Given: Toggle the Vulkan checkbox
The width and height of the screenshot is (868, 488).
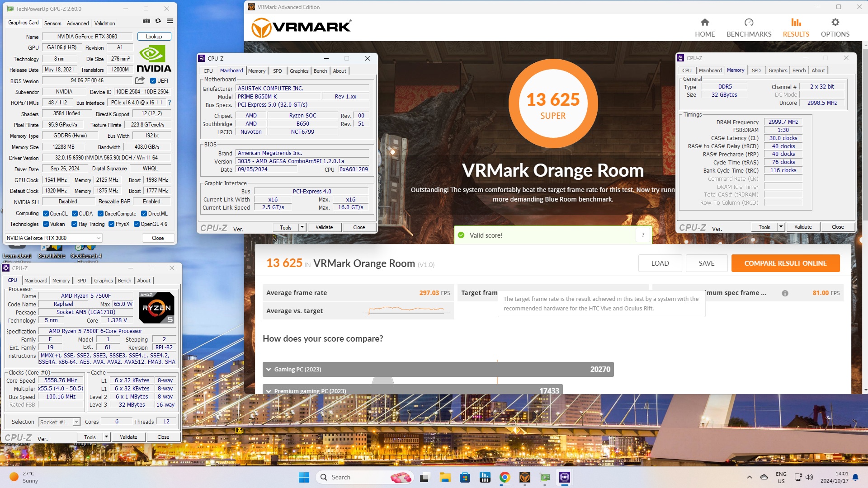Looking at the screenshot, I should tap(46, 224).
